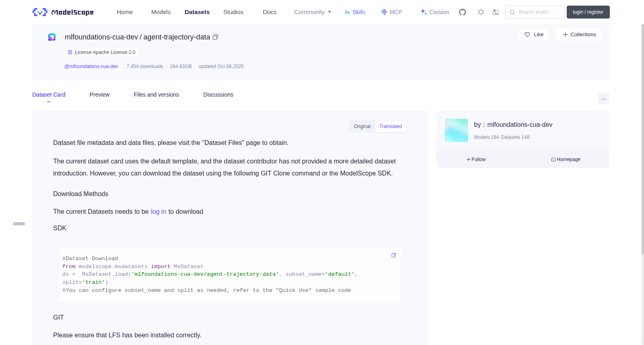Switch to the Preview tab
This screenshot has width=644, height=345.
tap(99, 95)
